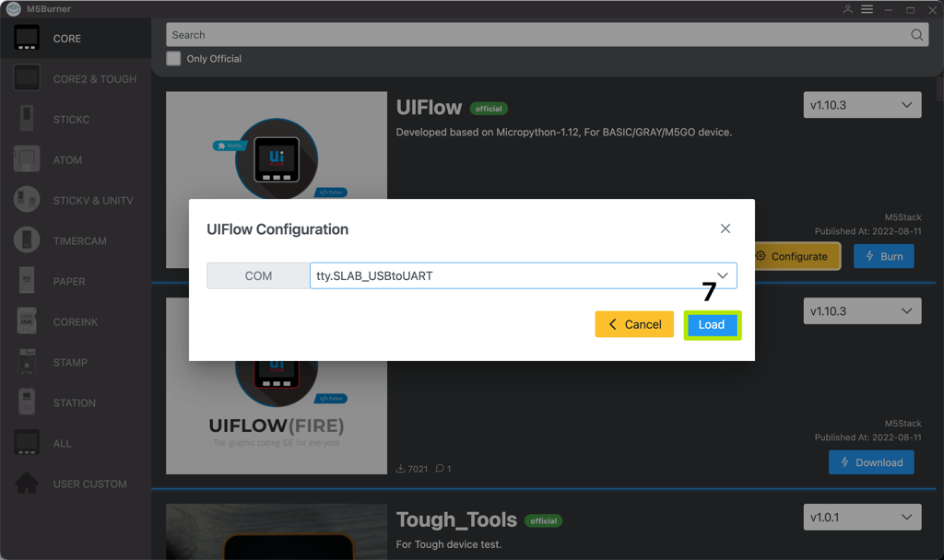
Task: Click 'For Tough device test.' description
Action: tap(449, 544)
